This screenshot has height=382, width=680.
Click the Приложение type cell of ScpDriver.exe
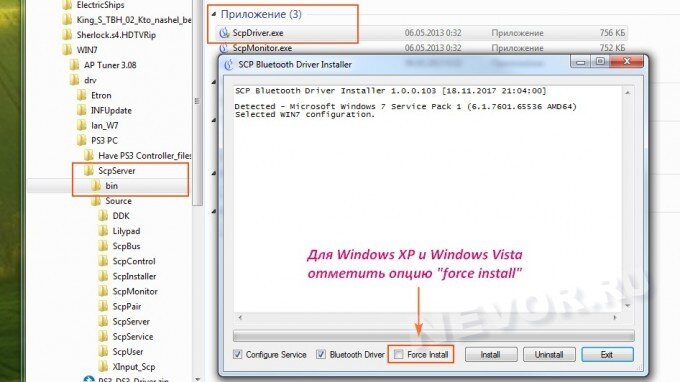coord(517,33)
